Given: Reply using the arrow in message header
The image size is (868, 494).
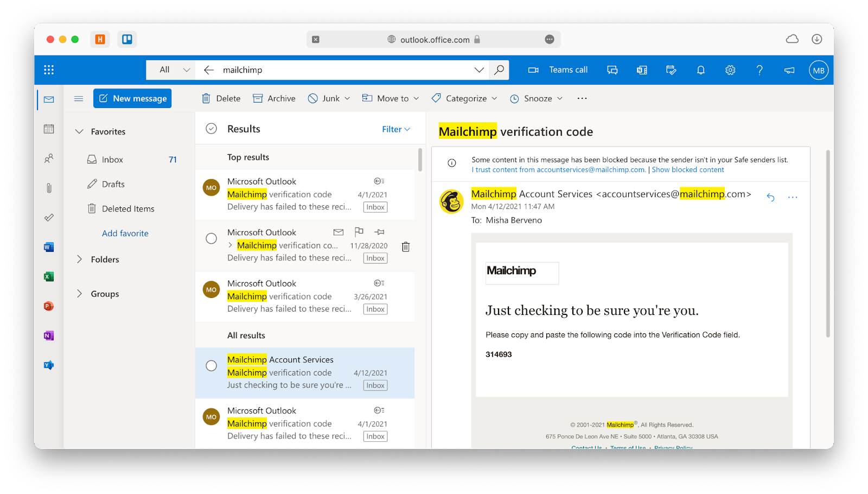Looking at the screenshot, I should tap(770, 197).
